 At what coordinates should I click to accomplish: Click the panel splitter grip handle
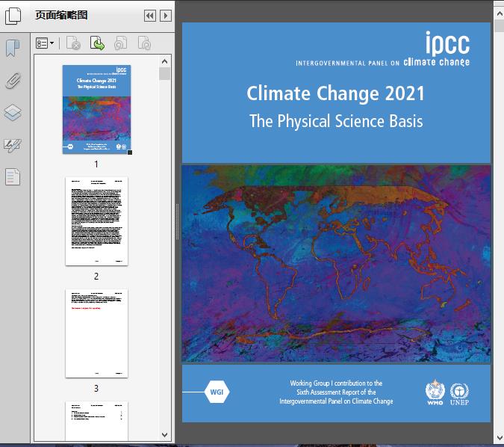click(177, 222)
